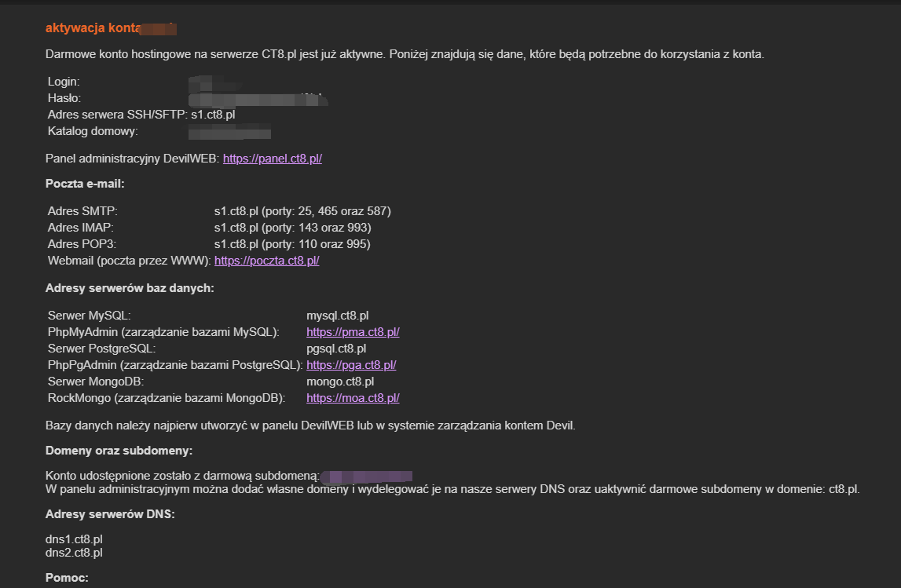Click the SSH/SFTP server address s1.ct8.pl
The height and width of the screenshot is (588, 901).
[x=213, y=115]
